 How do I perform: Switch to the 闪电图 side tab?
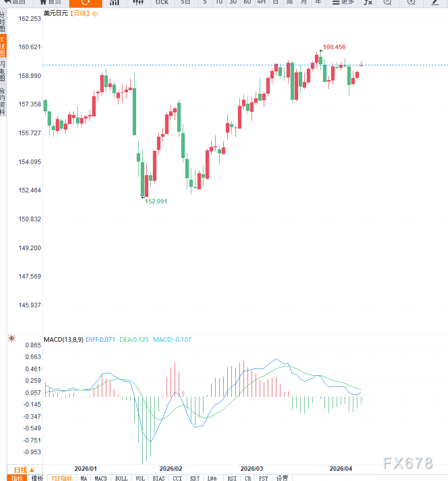pos(3,71)
